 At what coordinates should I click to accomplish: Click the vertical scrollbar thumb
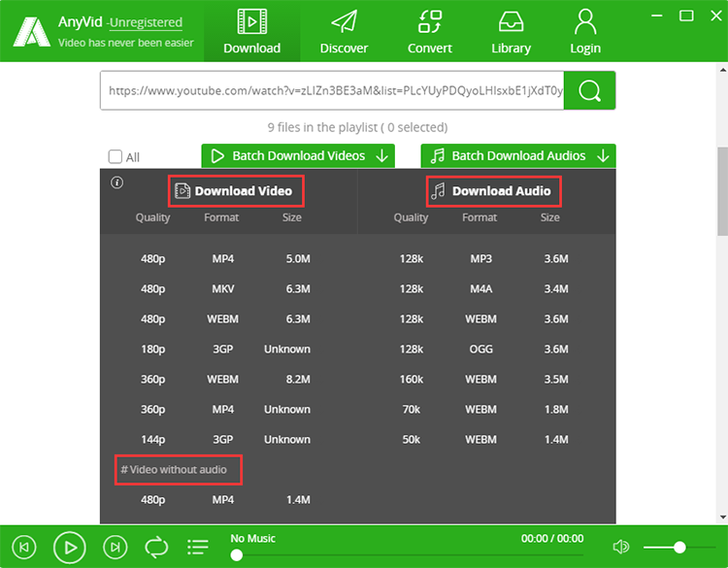(722, 191)
